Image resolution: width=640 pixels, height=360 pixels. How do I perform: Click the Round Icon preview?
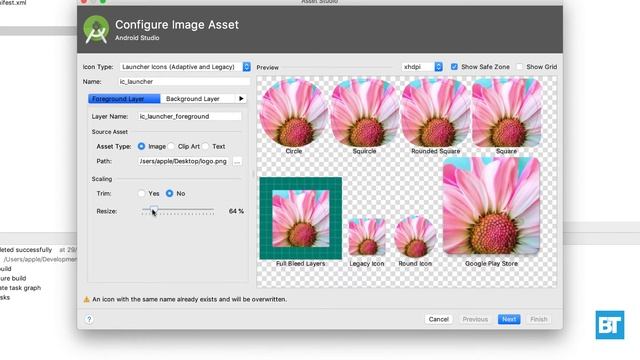(x=415, y=238)
